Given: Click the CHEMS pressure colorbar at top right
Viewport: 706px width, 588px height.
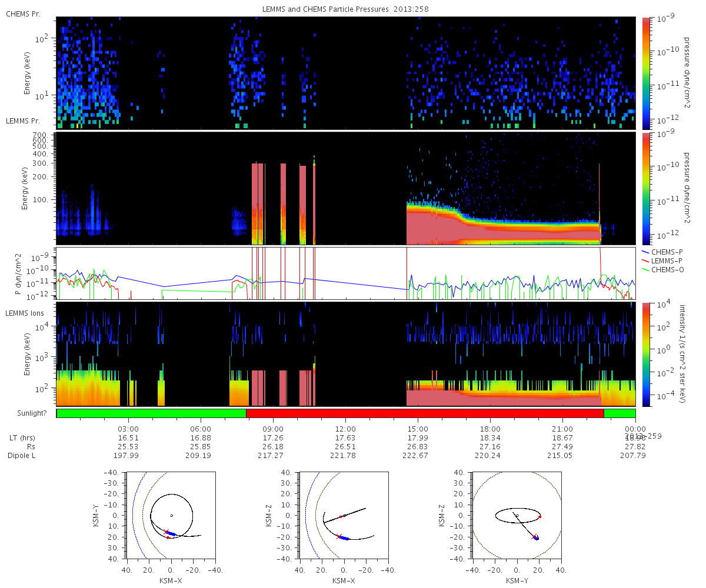Looking at the screenshot, I should pyautogui.click(x=645, y=73).
